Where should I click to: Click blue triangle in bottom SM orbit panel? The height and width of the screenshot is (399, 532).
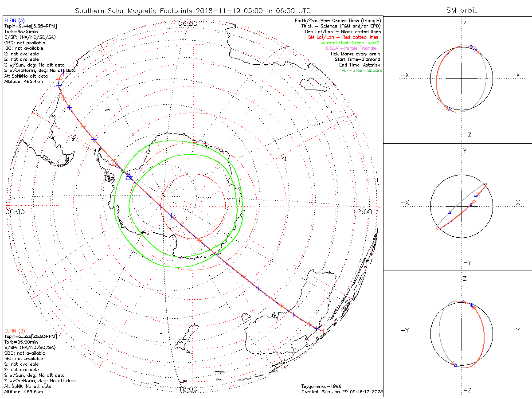pyautogui.click(x=455, y=364)
